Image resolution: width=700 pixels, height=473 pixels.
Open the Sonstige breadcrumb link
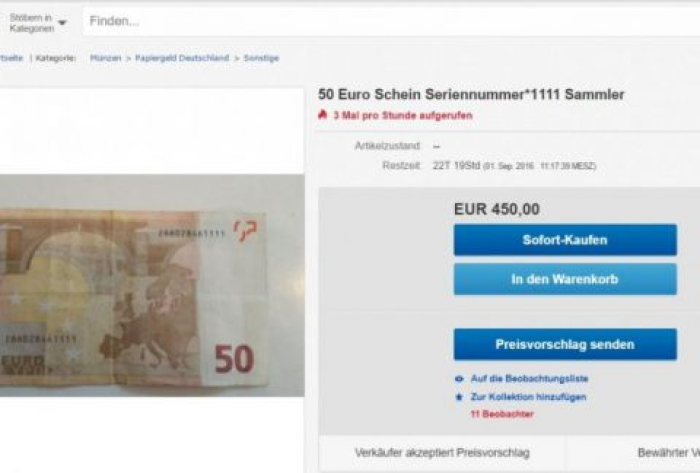tap(261, 58)
